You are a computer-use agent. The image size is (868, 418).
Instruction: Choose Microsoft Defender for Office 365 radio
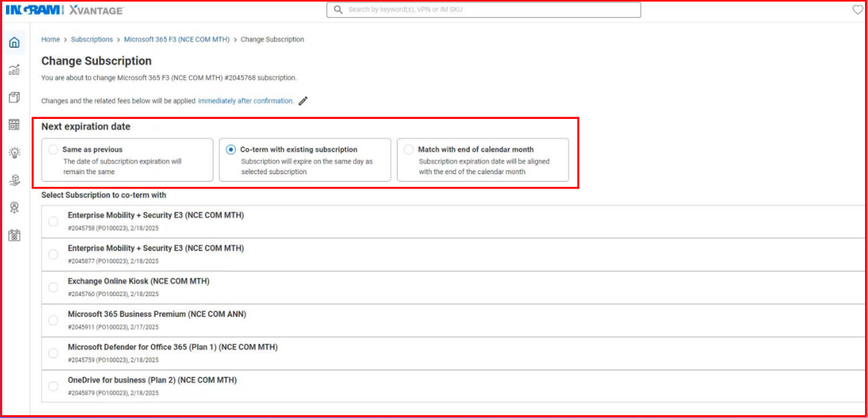click(53, 353)
